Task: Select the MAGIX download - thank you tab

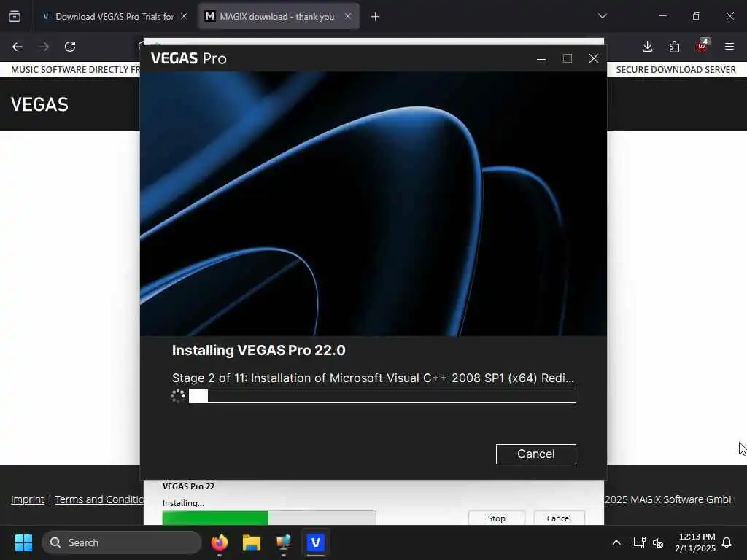Action: [x=276, y=17]
